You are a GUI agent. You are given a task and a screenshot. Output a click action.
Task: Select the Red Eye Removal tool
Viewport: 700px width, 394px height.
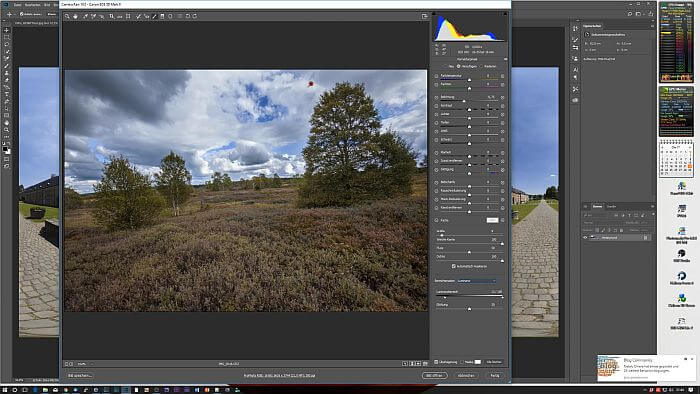146,16
